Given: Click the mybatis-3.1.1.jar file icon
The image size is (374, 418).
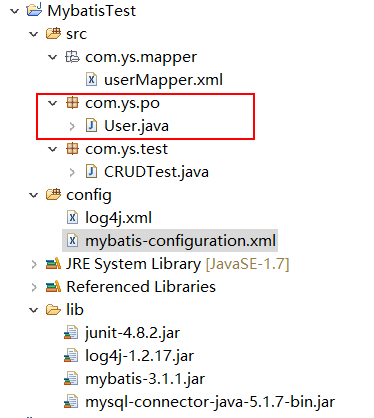Looking at the screenshot, I should pos(71,379).
